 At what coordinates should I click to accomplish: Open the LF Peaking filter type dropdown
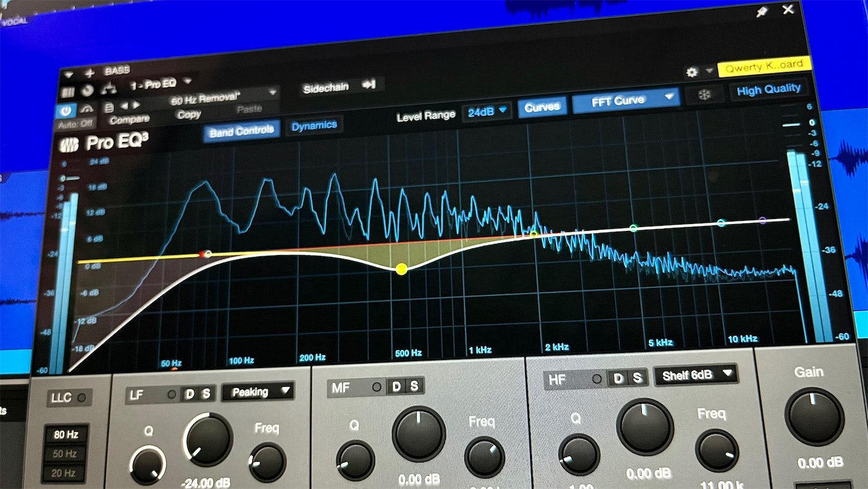pyautogui.click(x=258, y=392)
